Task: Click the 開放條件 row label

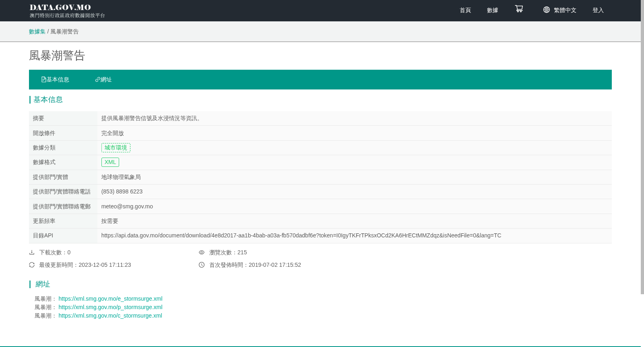Action: [44, 133]
